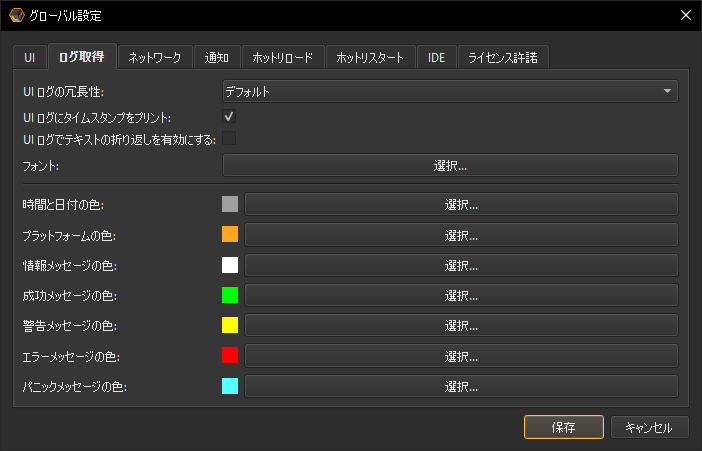Switch to the UI tab
This screenshot has height=451, width=702.
click(x=30, y=57)
